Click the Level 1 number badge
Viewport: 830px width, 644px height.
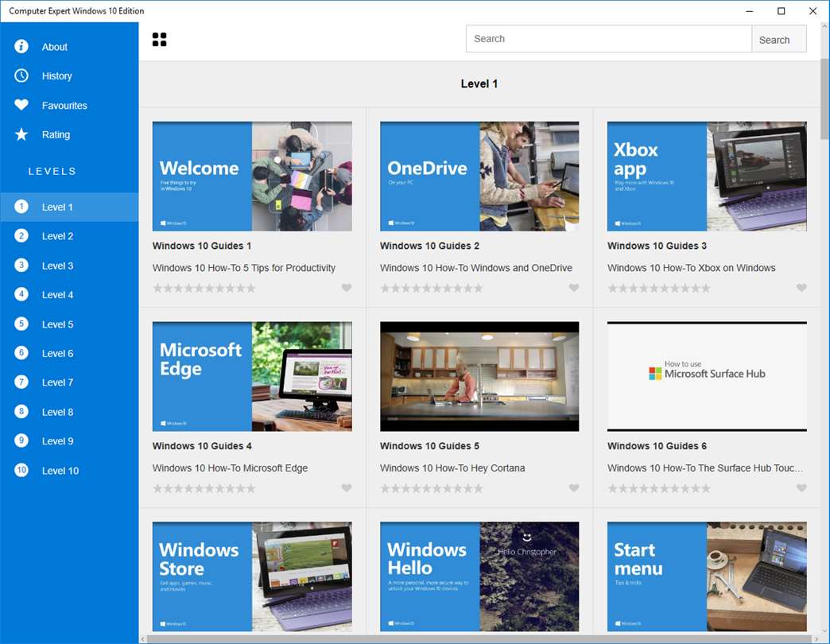tap(21, 207)
